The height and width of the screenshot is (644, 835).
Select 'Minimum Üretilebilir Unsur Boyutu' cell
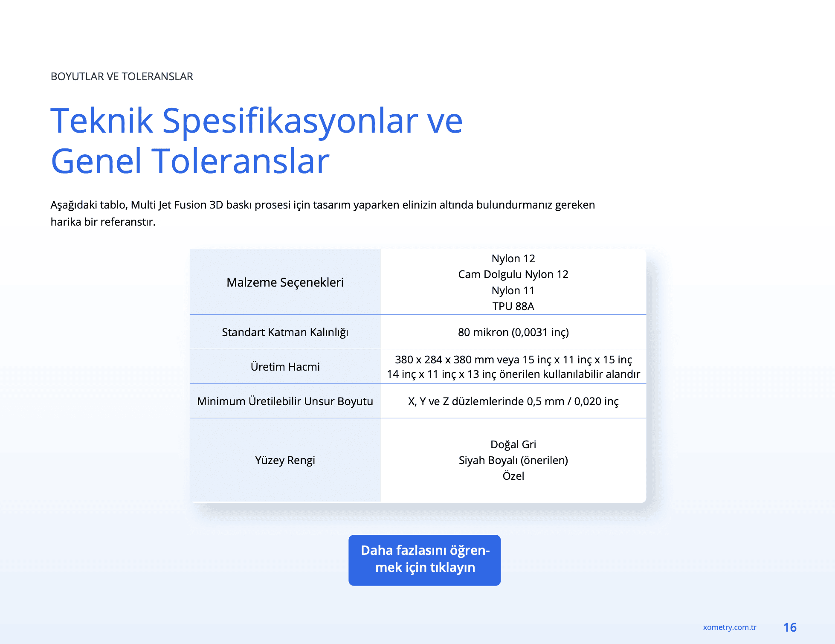tap(285, 401)
